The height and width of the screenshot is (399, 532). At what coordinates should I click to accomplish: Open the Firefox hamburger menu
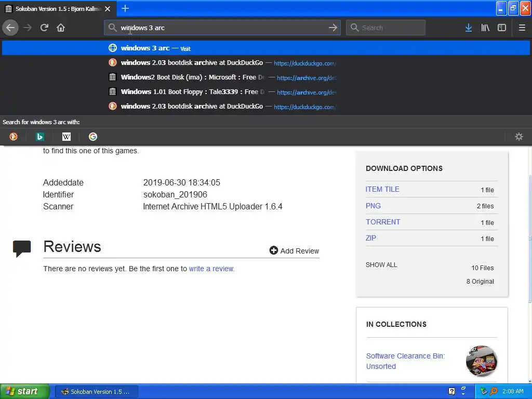(522, 28)
